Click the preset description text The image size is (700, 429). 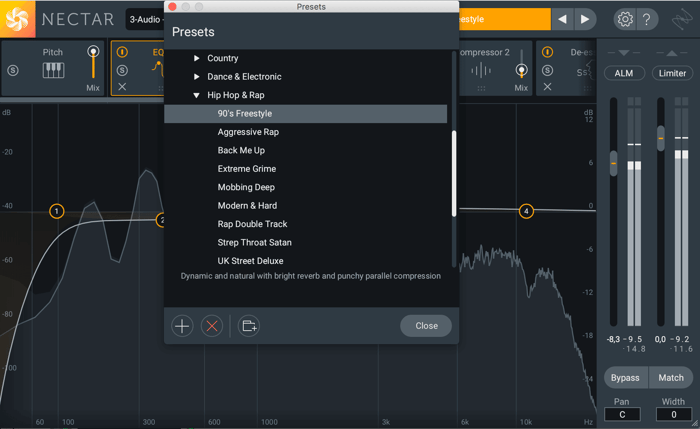[x=311, y=276]
